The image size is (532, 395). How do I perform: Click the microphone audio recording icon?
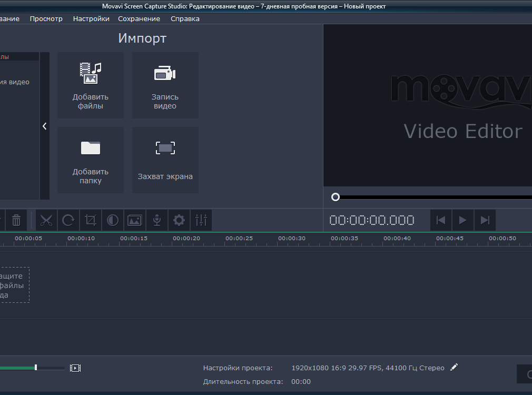tap(157, 220)
